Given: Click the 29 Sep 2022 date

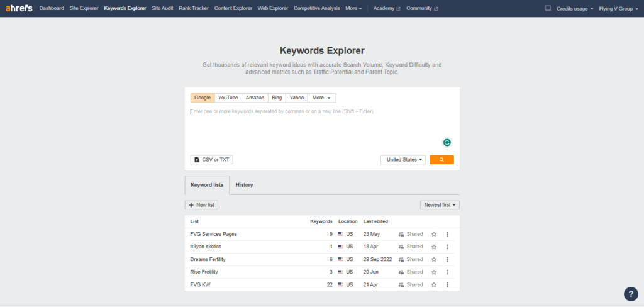Looking at the screenshot, I should tap(377, 259).
